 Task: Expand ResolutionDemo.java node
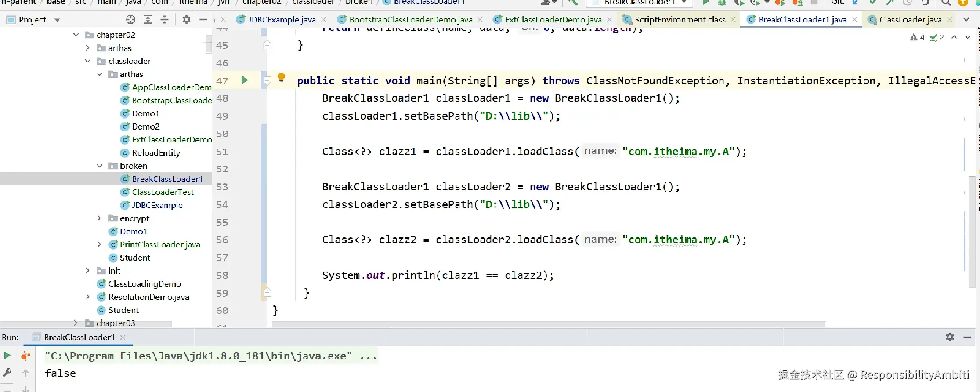pos(87,297)
